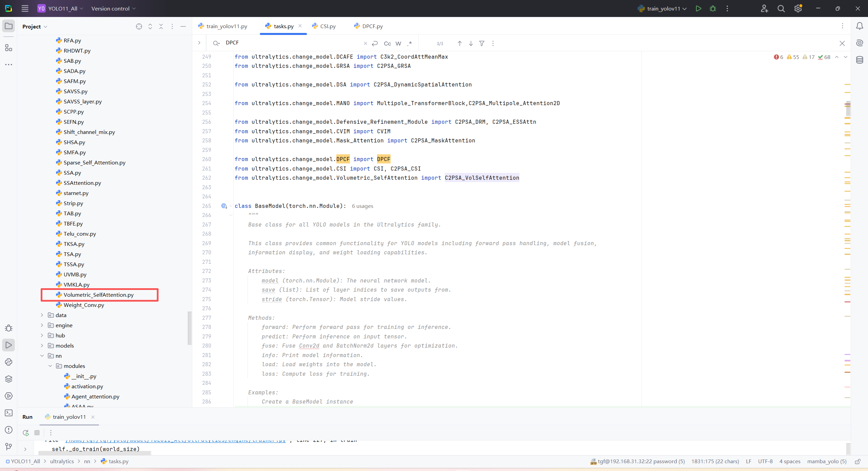868x471 pixels.
Task: Click the Notifications bell icon
Action: pyautogui.click(x=860, y=26)
